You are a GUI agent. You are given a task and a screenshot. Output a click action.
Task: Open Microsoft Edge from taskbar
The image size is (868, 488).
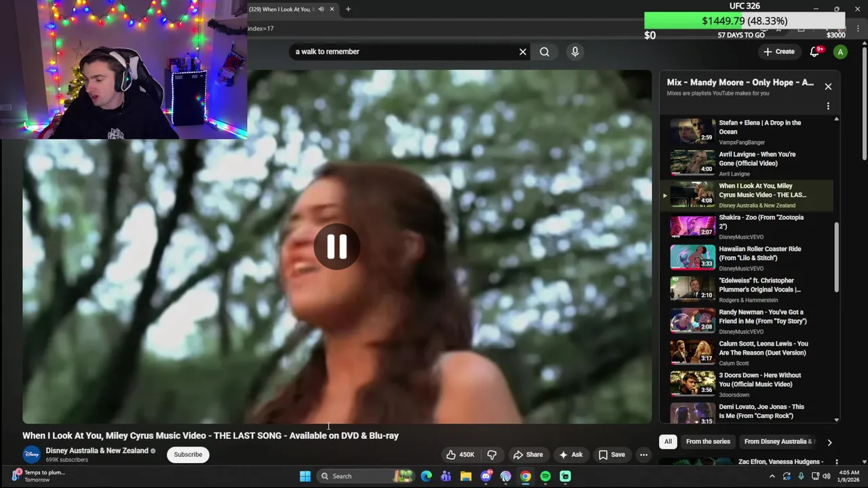426,476
